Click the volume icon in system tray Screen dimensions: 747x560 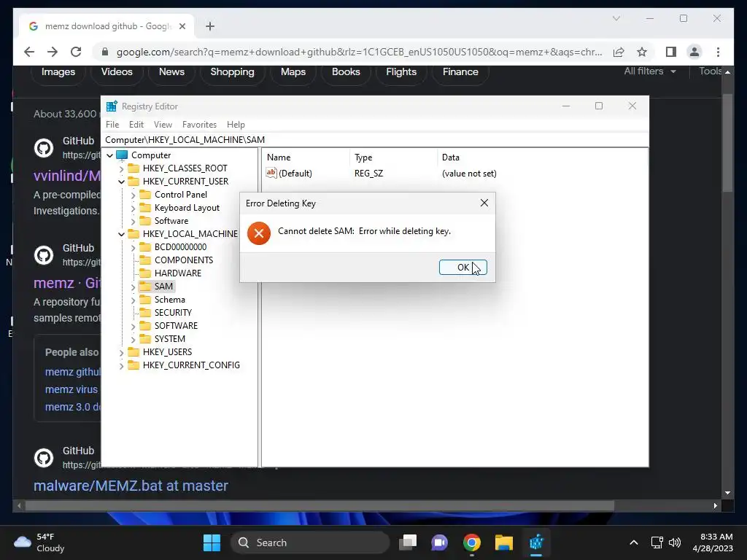pos(674,542)
